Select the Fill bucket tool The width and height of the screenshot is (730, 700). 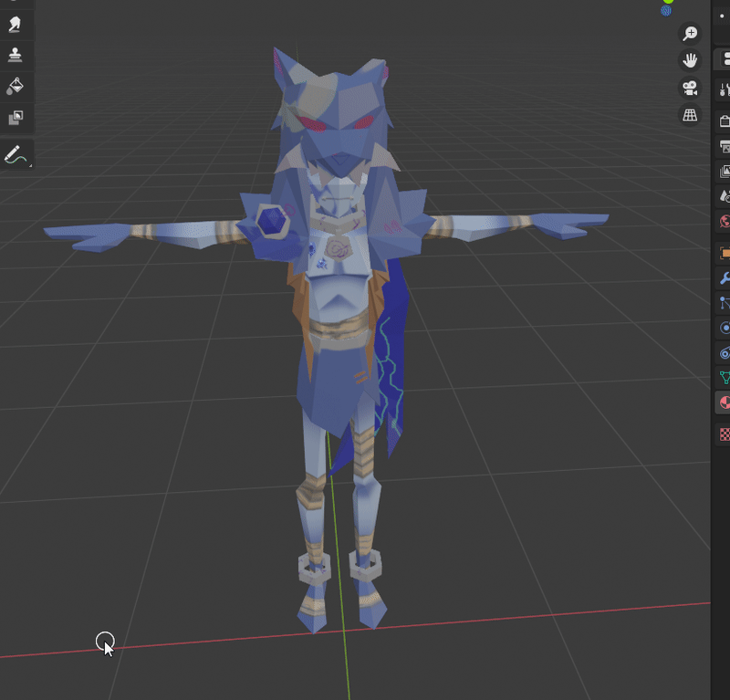pyautogui.click(x=15, y=86)
